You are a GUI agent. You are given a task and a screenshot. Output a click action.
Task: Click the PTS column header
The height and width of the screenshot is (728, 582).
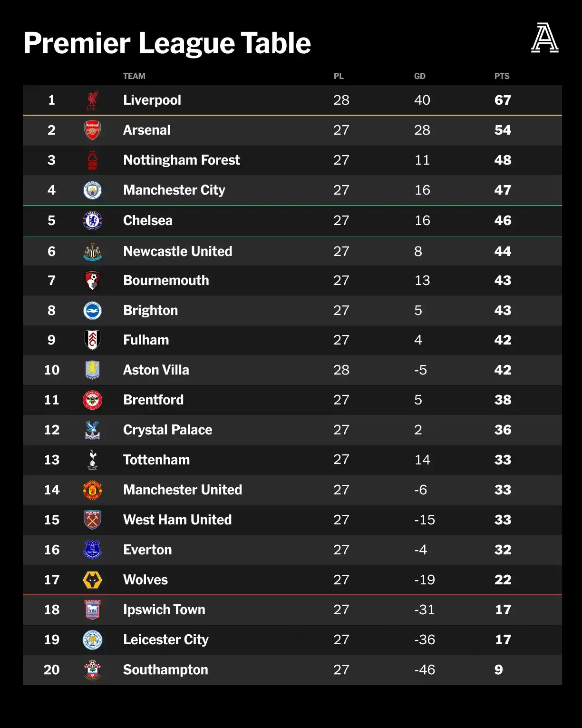pyautogui.click(x=502, y=76)
